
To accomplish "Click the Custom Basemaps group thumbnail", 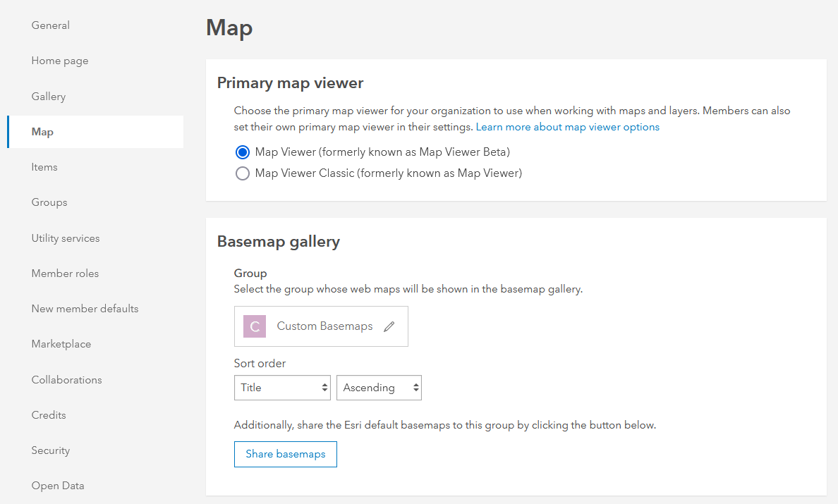I will pyautogui.click(x=253, y=326).
